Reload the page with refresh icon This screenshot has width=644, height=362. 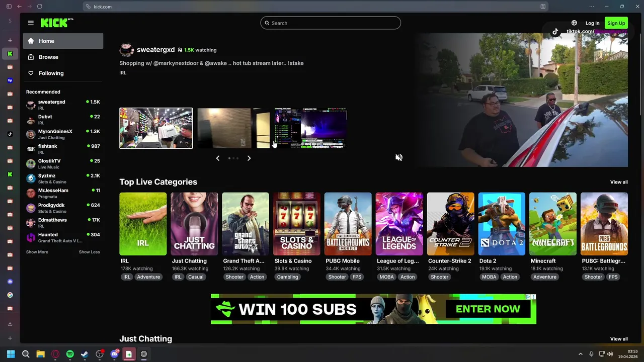39,7
